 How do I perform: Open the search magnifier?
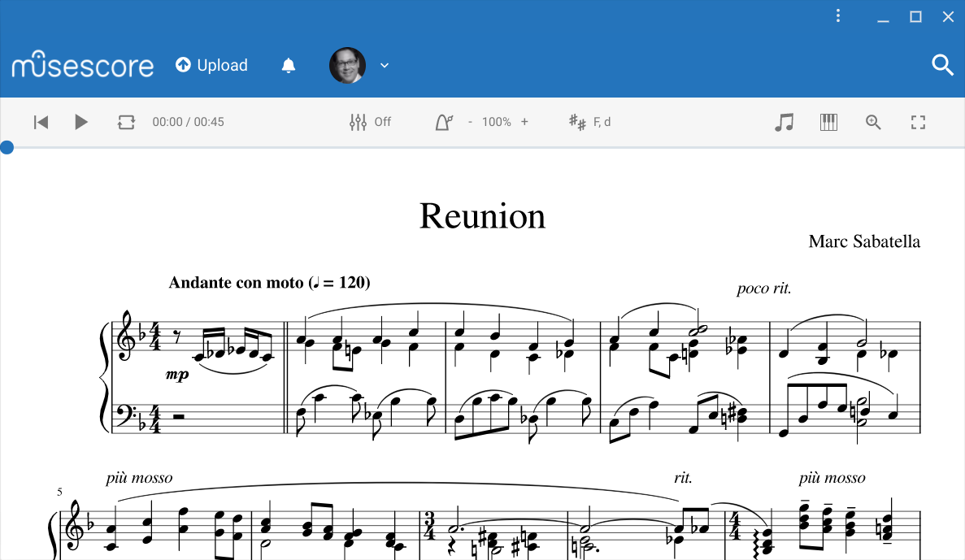coord(942,64)
